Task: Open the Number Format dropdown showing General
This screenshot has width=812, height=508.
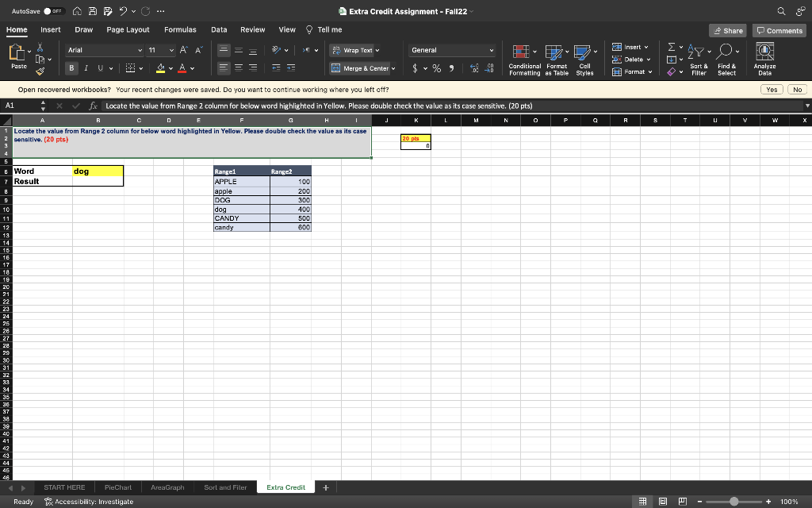Action: (x=451, y=49)
